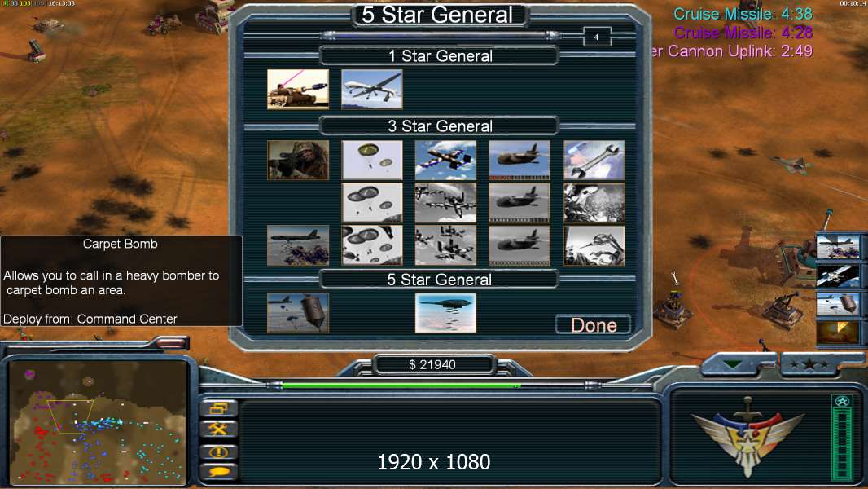Open the chat bubble communicator button
This screenshot has height=489, width=868.
click(x=219, y=472)
